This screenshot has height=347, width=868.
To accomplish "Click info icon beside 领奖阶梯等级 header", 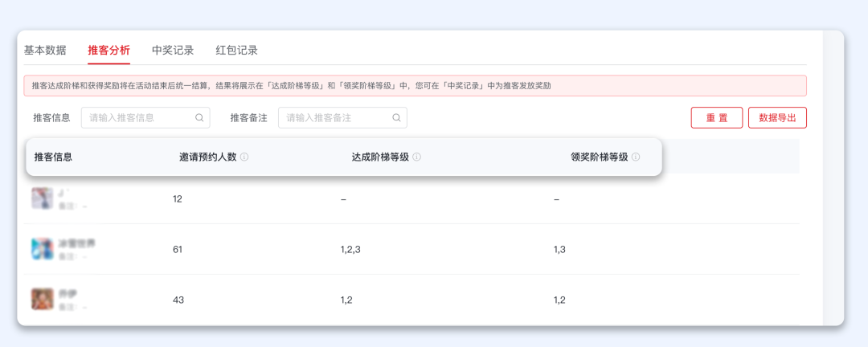I will 636,157.
